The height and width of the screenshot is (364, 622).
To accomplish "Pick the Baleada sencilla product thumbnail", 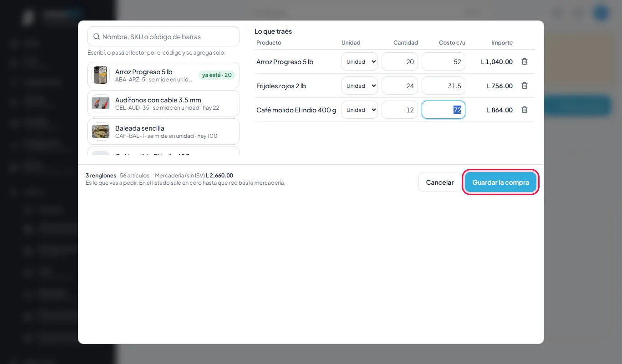I will (101, 131).
